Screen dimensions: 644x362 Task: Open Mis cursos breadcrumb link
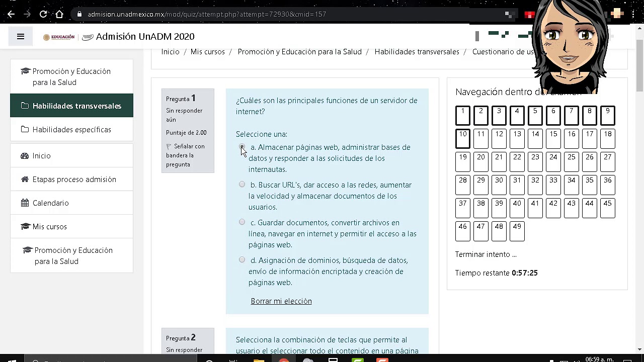coord(207,52)
